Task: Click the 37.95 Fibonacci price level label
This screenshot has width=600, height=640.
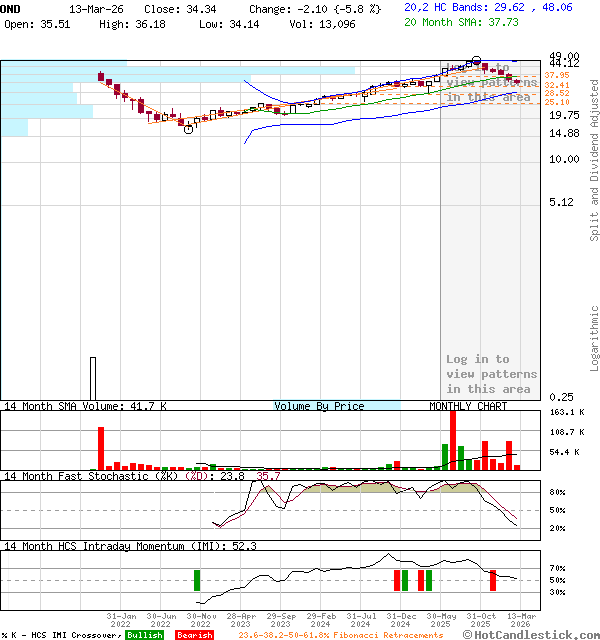Action: click(556, 75)
